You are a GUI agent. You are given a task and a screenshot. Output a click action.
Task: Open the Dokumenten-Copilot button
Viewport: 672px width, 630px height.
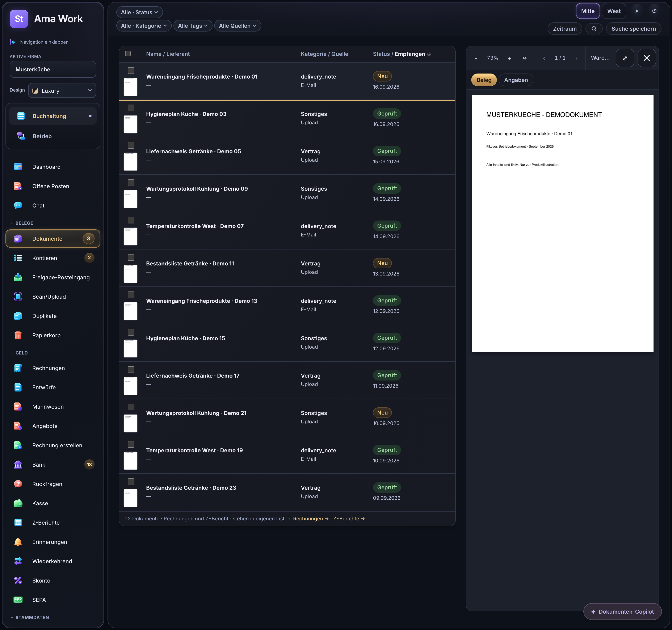pos(622,612)
